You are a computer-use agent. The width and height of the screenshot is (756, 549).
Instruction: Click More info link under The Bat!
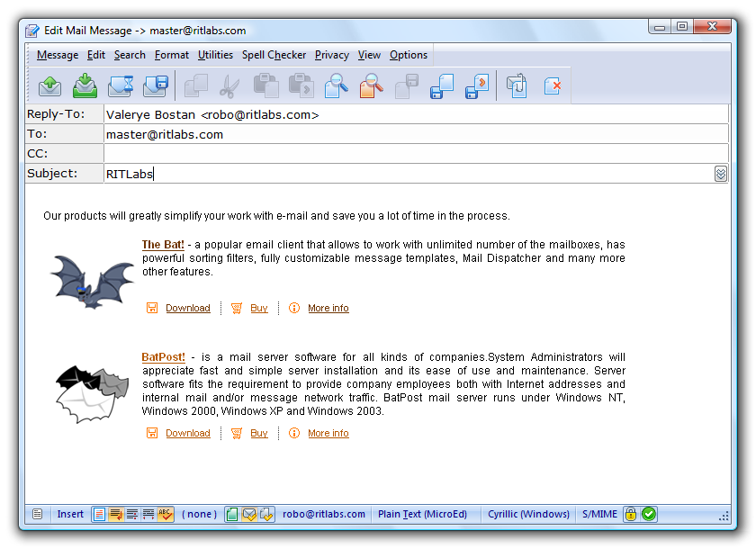[x=328, y=308]
